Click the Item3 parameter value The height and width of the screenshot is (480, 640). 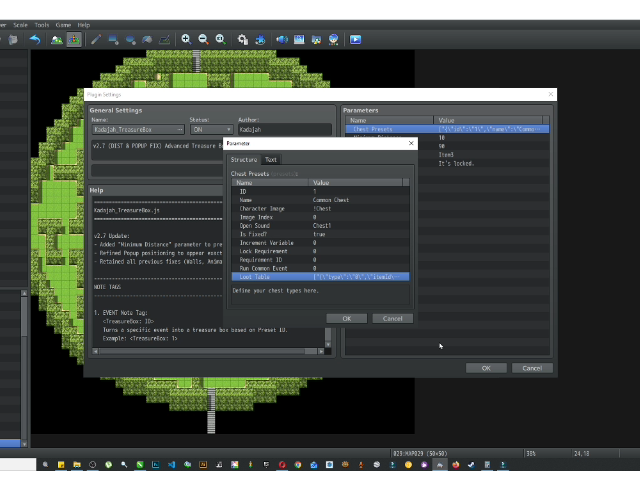coord(446,155)
